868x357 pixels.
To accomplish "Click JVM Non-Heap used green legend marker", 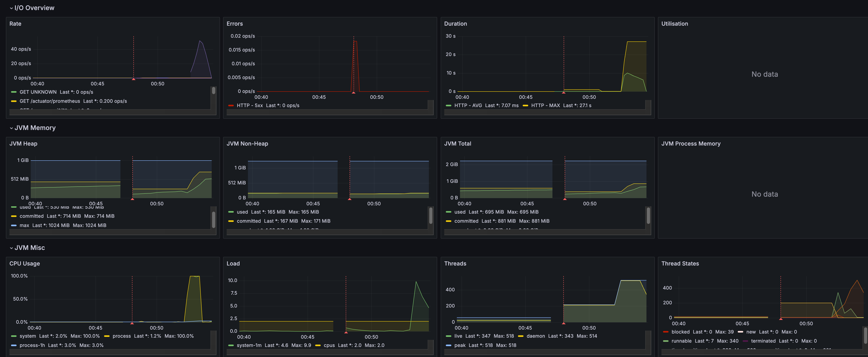I will pyautogui.click(x=231, y=212).
